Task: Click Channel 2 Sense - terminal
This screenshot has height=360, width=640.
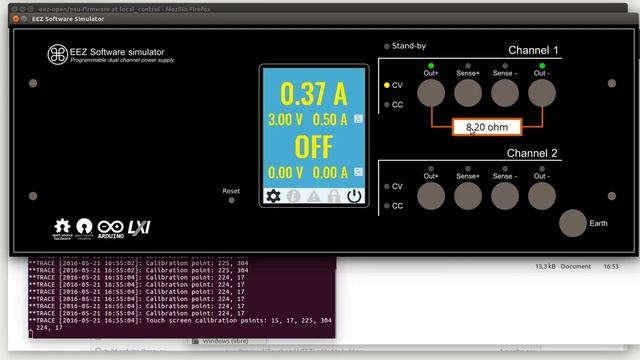Action: [x=505, y=196]
